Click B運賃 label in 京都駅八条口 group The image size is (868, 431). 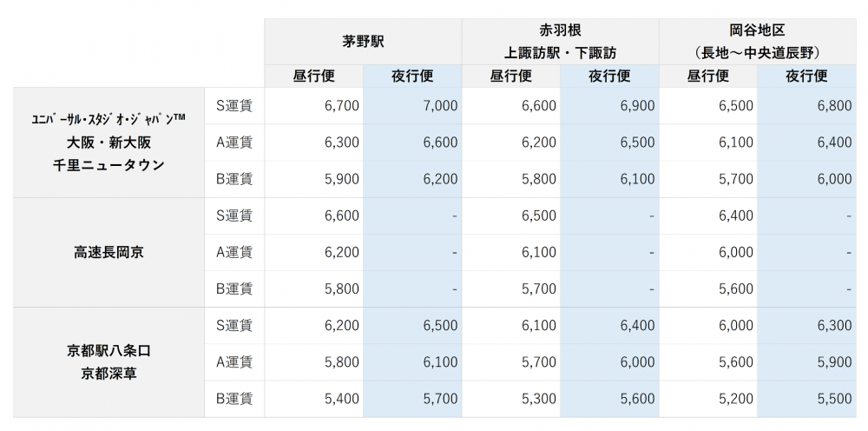[234, 398]
